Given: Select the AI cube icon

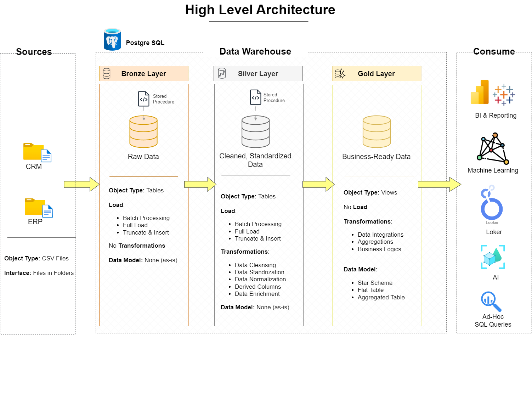Looking at the screenshot, I should (493, 257).
